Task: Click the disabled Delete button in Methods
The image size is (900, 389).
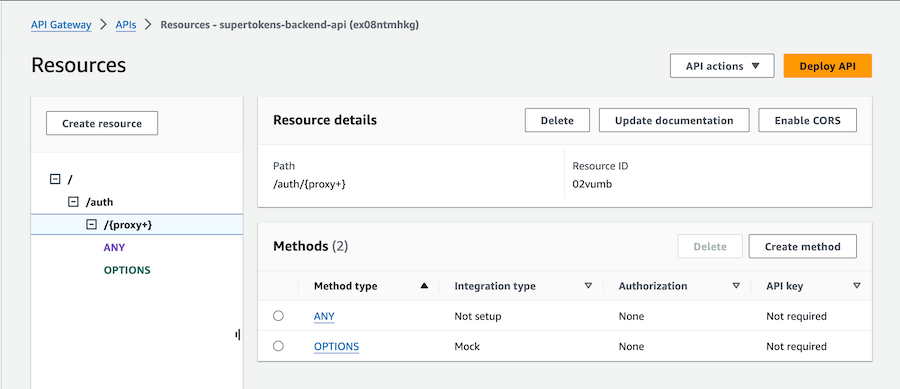Action: [x=709, y=247]
